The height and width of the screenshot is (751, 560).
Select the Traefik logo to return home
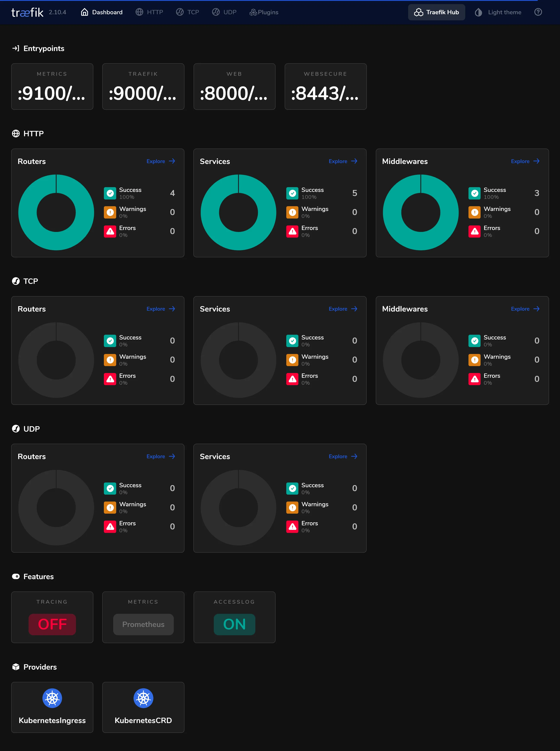tap(27, 12)
